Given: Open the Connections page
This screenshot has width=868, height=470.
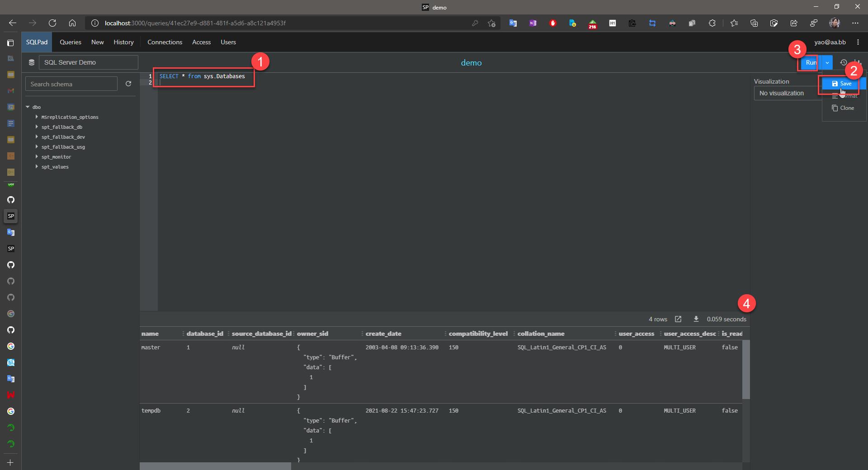Looking at the screenshot, I should [x=165, y=42].
